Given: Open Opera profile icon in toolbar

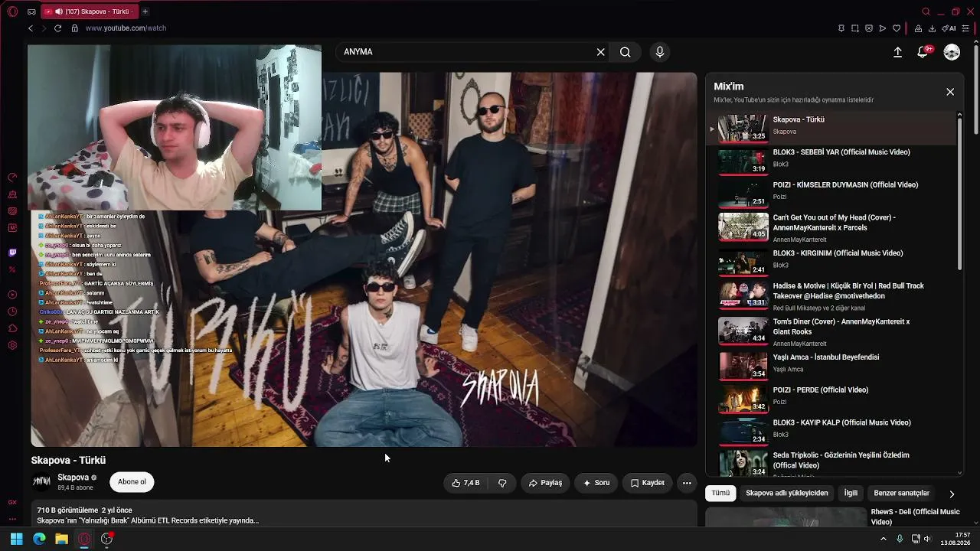Looking at the screenshot, I should pos(918,28).
